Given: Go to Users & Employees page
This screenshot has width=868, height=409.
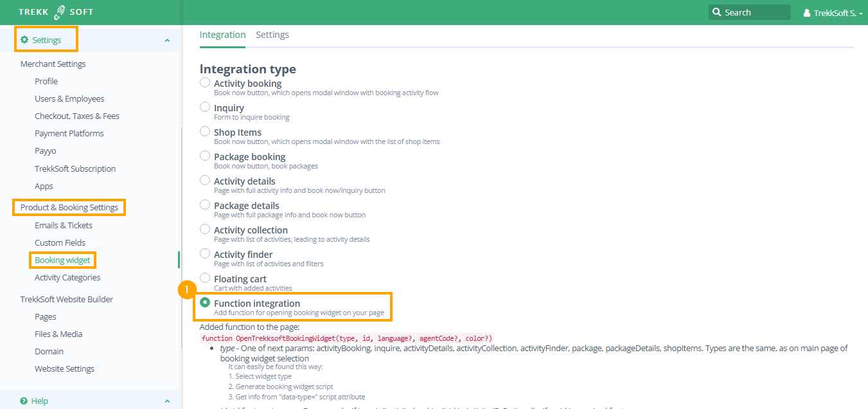Looking at the screenshot, I should (x=69, y=98).
